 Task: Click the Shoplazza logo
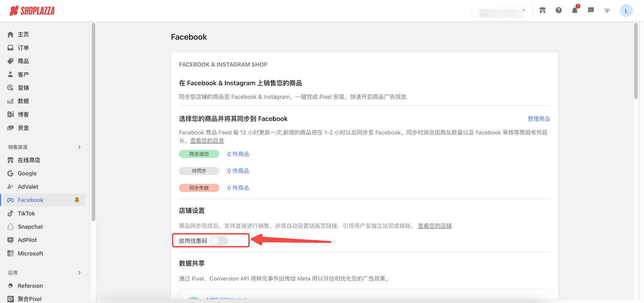[32, 11]
